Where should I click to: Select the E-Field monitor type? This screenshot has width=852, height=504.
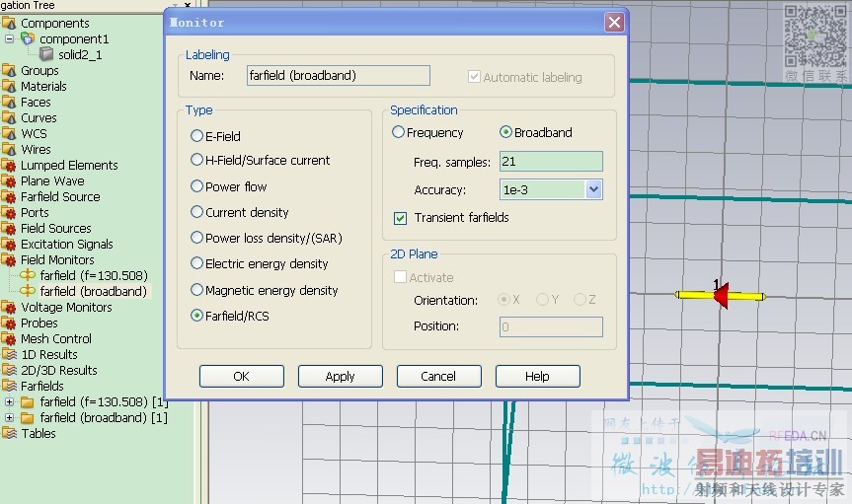click(x=196, y=136)
